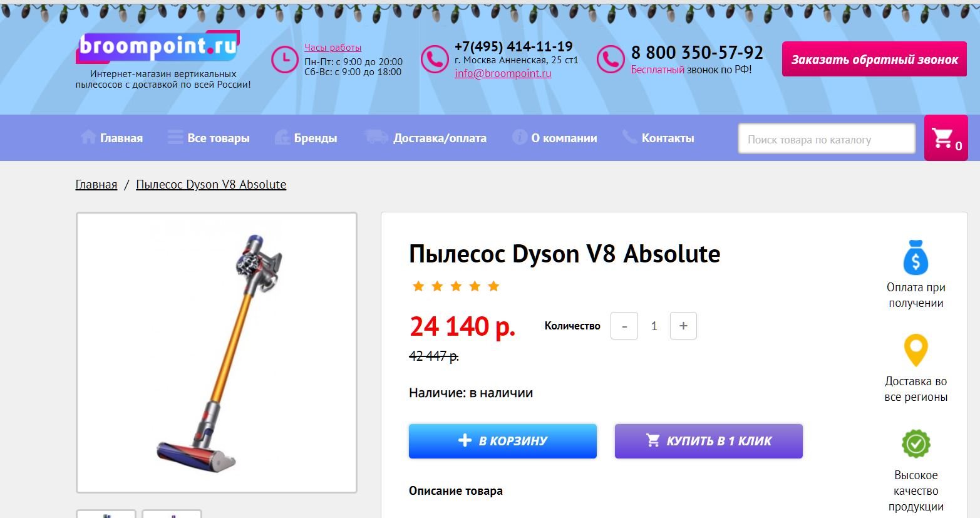
Task: Rate product with the fifth star
Action: pos(493,286)
